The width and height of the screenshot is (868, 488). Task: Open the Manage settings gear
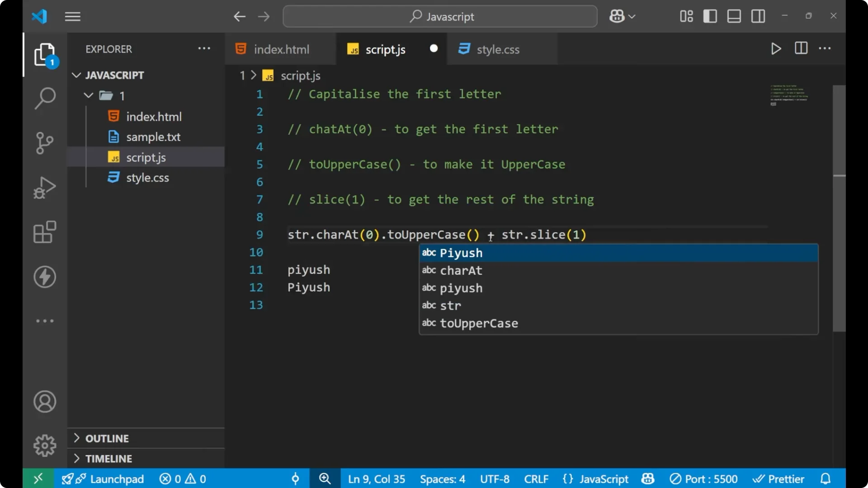click(x=44, y=445)
